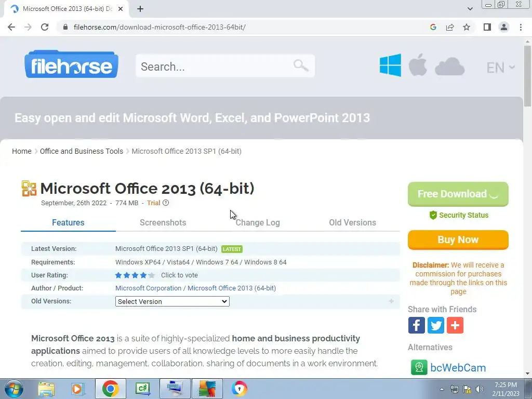Screen dimensions: 532x399
Task: Click the Filehorse logo
Action: point(71,64)
